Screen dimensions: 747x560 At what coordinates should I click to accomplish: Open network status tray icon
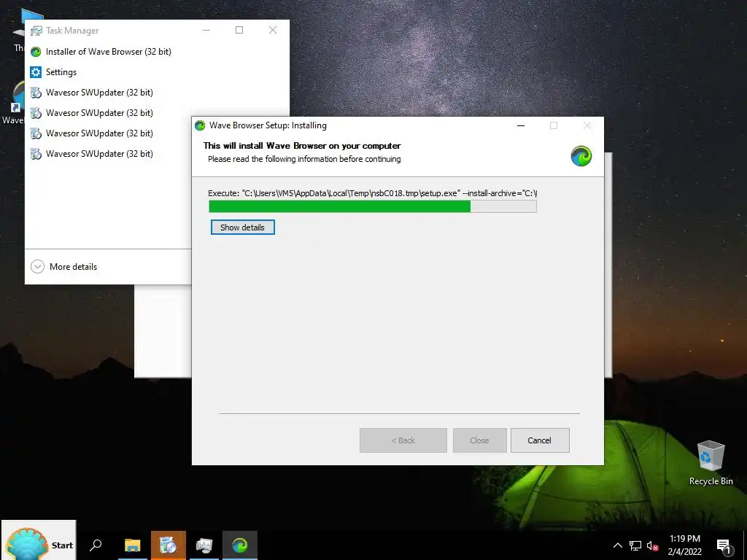click(x=635, y=545)
